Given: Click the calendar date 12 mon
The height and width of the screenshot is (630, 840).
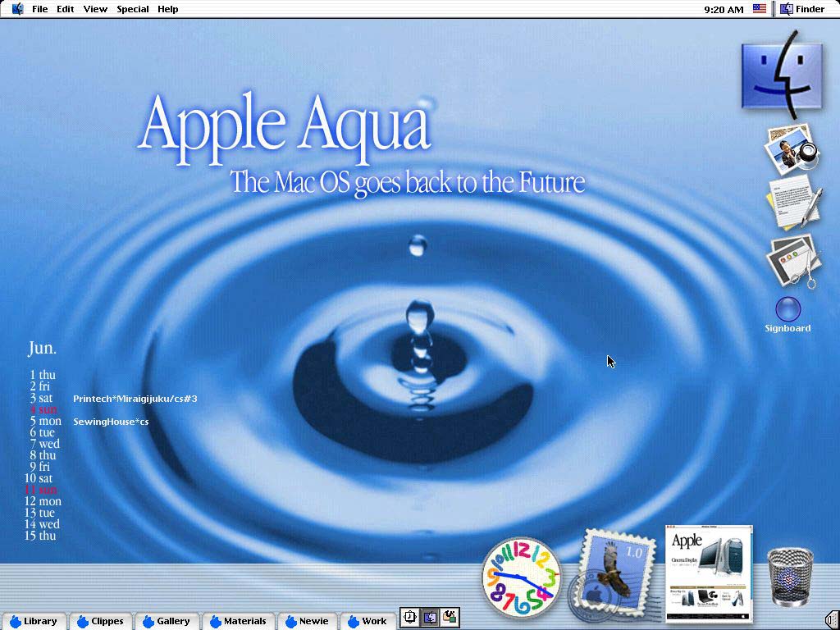Looking at the screenshot, I should click(x=43, y=501).
